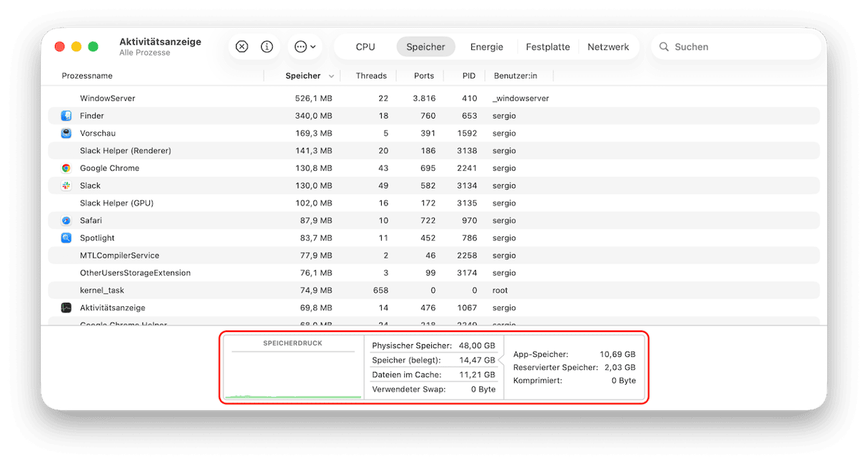Click the Slack app icon in list
The width and height of the screenshot is (868, 464).
click(x=66, y=186)
